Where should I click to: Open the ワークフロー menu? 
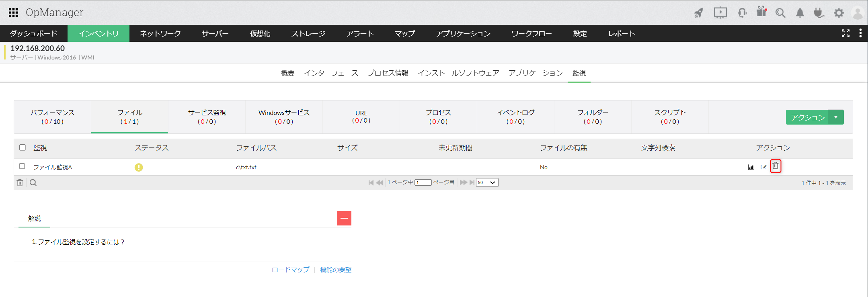[531, 33]
